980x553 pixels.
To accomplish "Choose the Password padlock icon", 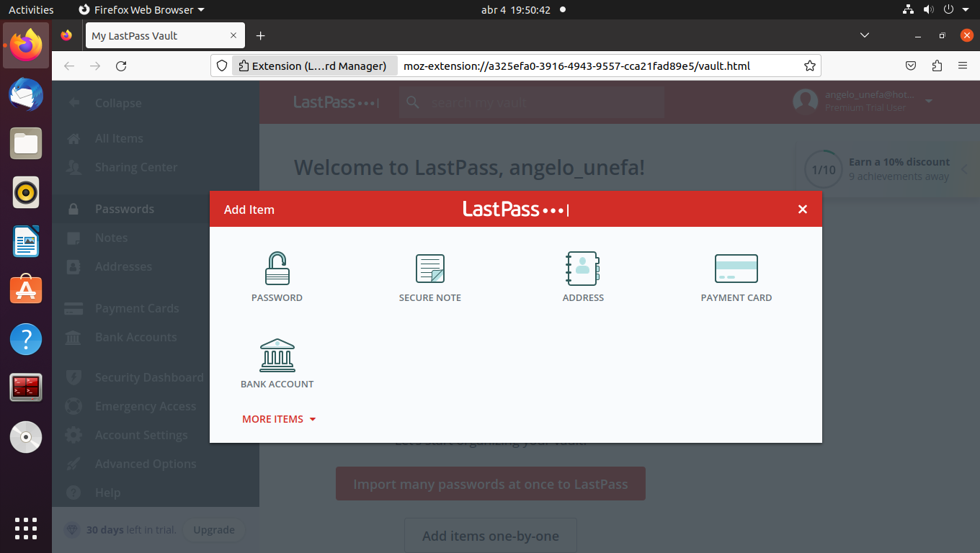I will click(277, 269).
